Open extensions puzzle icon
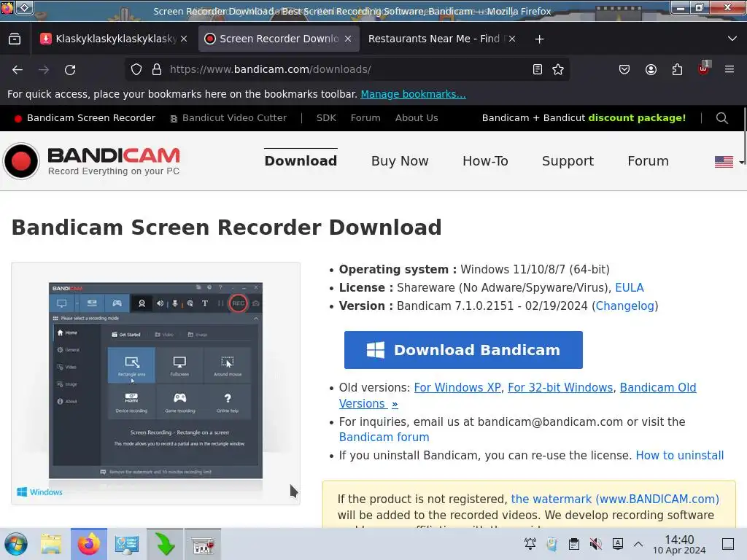 point(677,69)
